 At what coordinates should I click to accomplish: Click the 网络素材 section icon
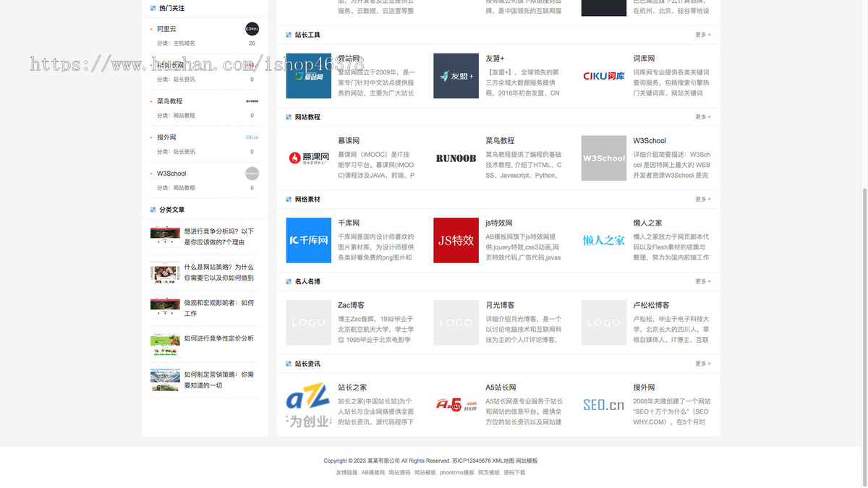[289, 199]
